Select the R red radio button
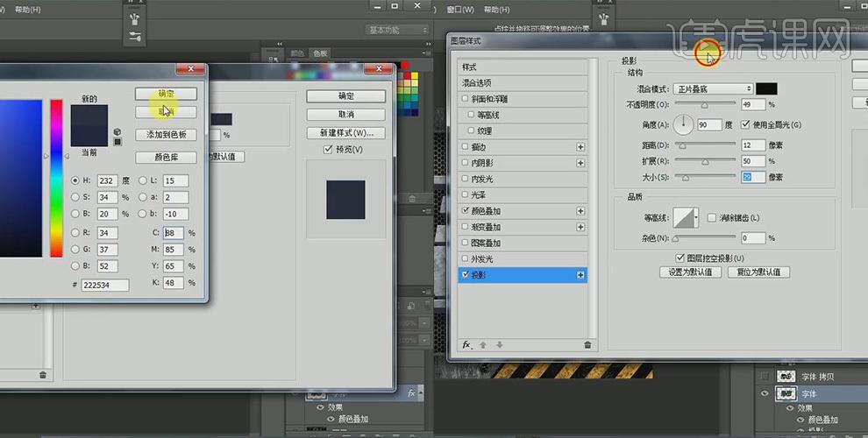The height and width of the screenshot is (438, 868). tap(75, 233)
